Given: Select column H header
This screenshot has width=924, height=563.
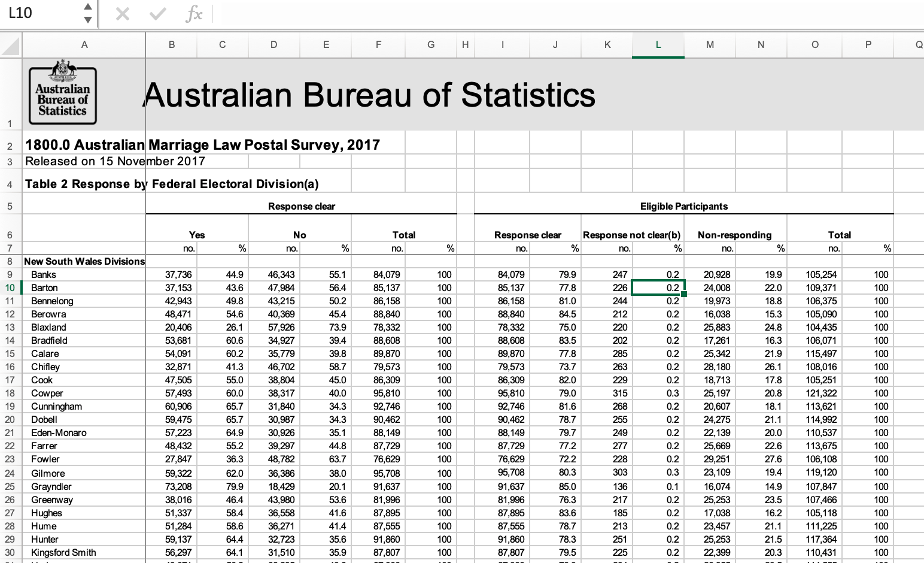Looking at the screenshot, I should pos(466,45).
